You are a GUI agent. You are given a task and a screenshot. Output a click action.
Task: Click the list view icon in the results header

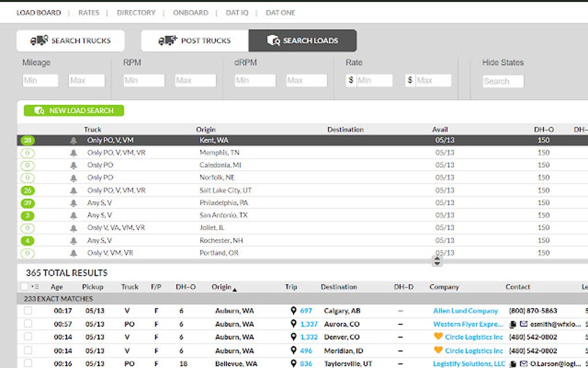click(35, 287)
